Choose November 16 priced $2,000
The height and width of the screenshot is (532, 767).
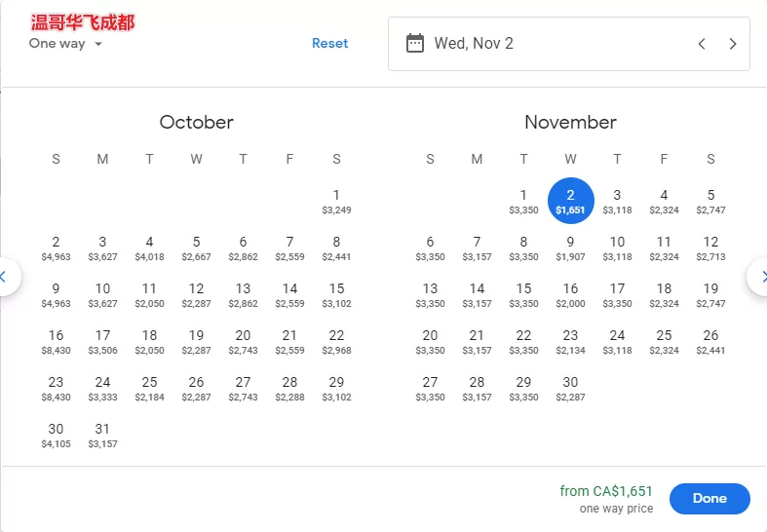pos(570,295)
